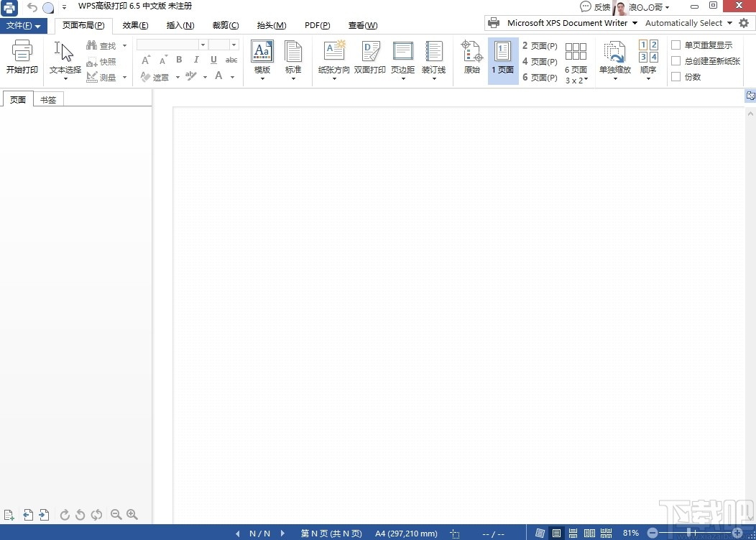The width and height of the screenshot is (756, 540).
Task: Open the Microsoft XPS Document Writer printer dropdown
Action: (x=635, y=23)
